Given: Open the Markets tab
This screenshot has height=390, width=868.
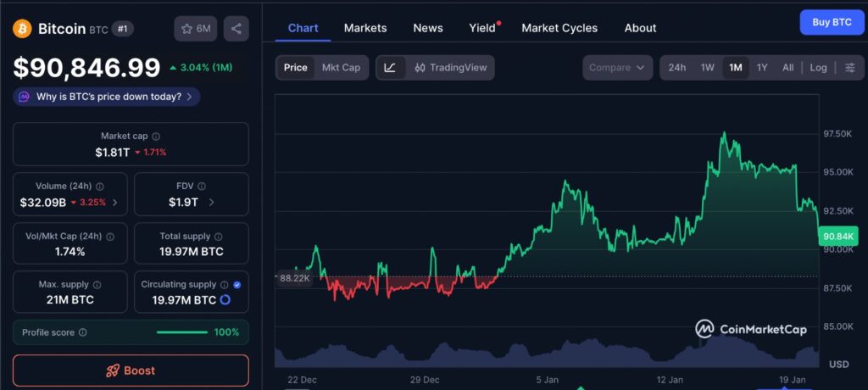Looking at the screenshot, I should (365, 28).
